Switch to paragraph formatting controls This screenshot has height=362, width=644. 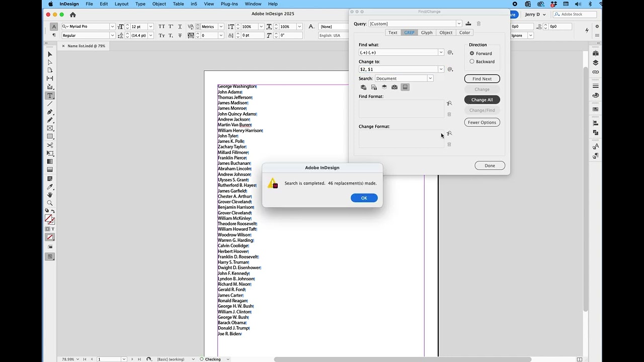coord(54,35)
